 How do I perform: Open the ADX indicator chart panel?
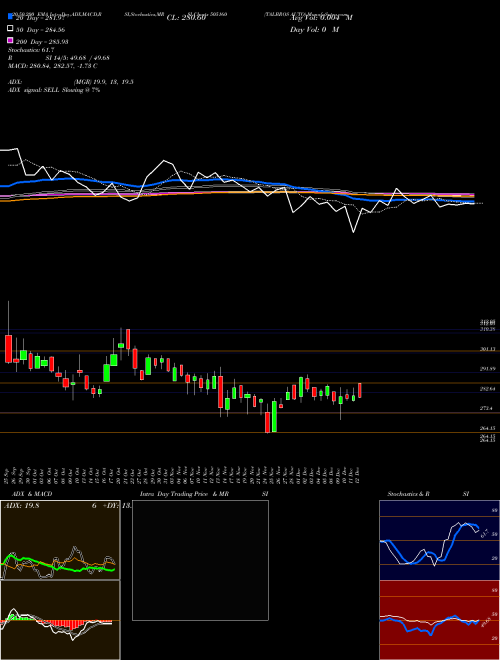pyautogui.click(x=60, y=540)
